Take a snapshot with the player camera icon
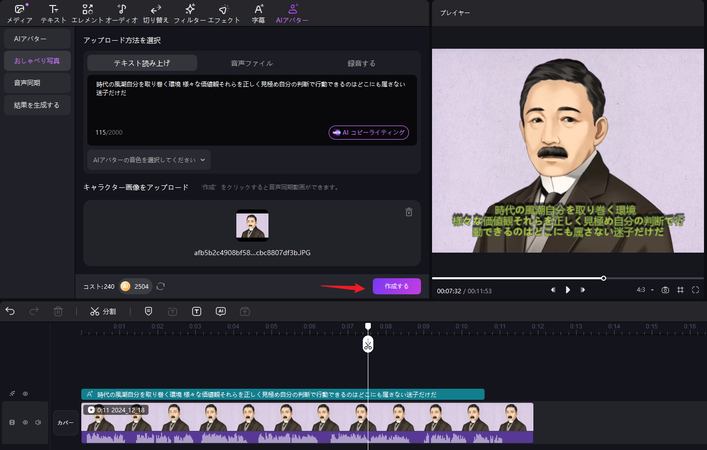 (x=665, y=289)
